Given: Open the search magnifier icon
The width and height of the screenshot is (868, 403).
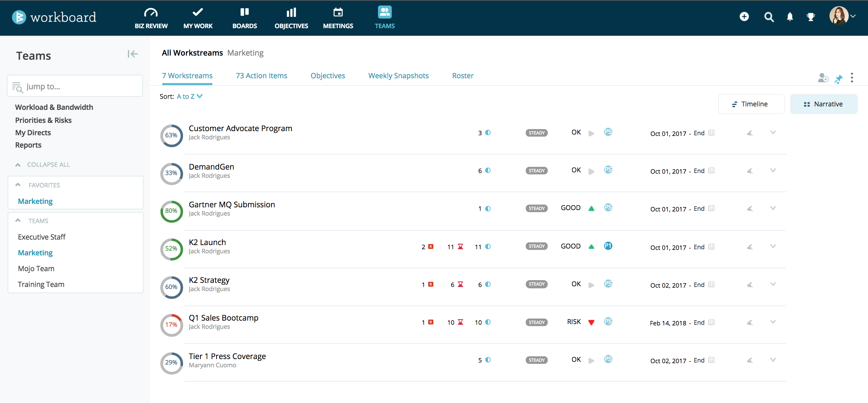Looking at the screenshot, I should click(x=769, y=17).
